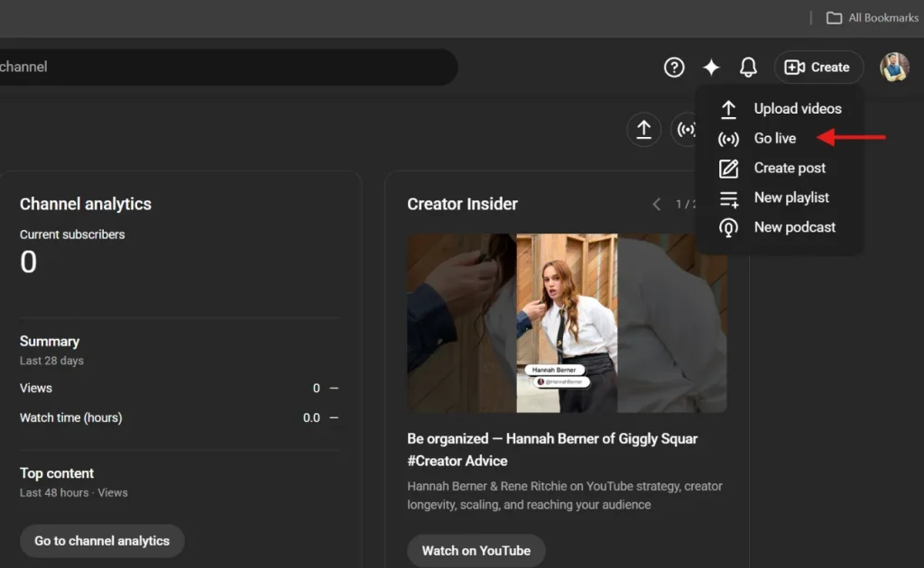
Task: Open the All Bookmarks folder
Action: pyautogui.click(x=873, y=18)
